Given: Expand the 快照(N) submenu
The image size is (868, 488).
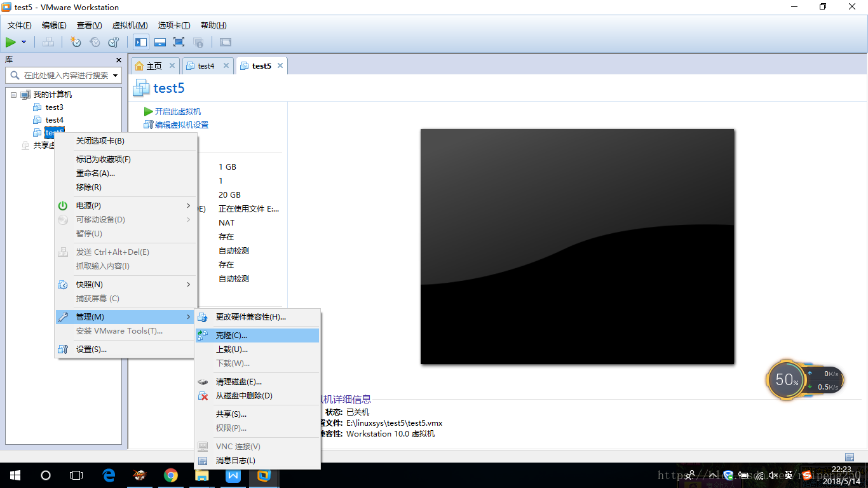Looking at the screenshot, I should point(126,285).
